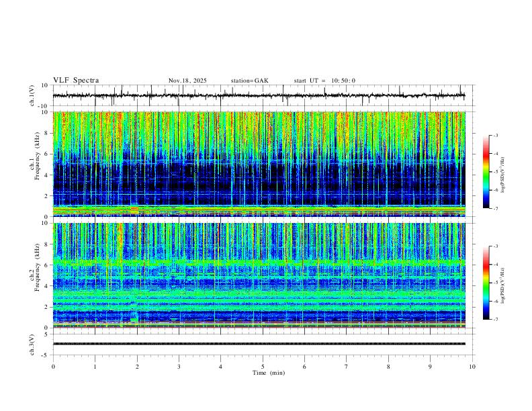
Task: Click the time axis tick label "10"
Action: (472, 367)
